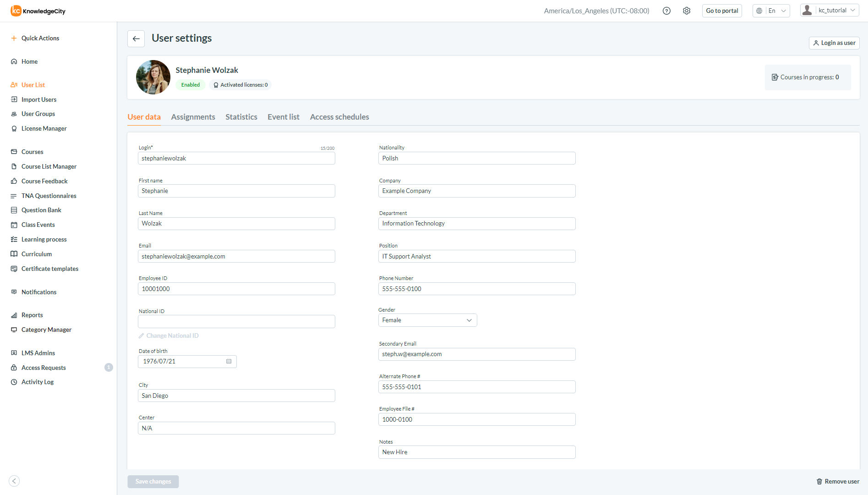Viewport: 868px width, 495px height.
Task: Open the help question mark icon
Action: [666, 11]
